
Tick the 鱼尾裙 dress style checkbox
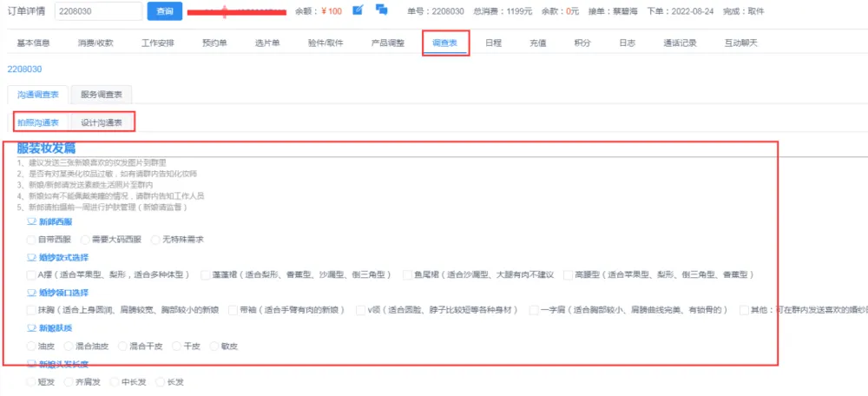coord(408,274)
